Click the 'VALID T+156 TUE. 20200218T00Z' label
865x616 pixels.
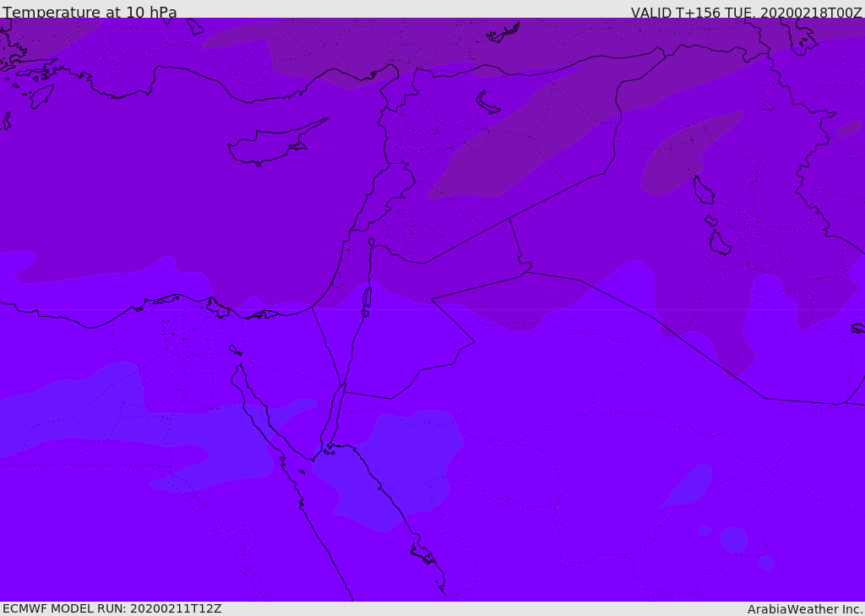[x=747, y=13]
